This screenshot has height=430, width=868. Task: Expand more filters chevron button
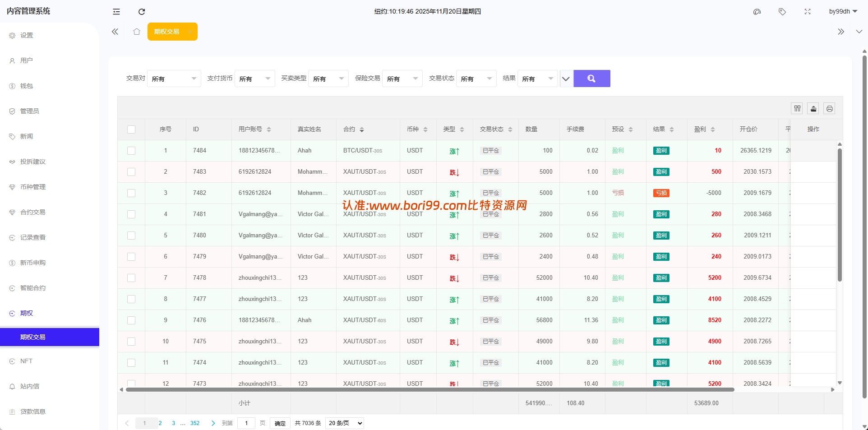tap(566, 79)
